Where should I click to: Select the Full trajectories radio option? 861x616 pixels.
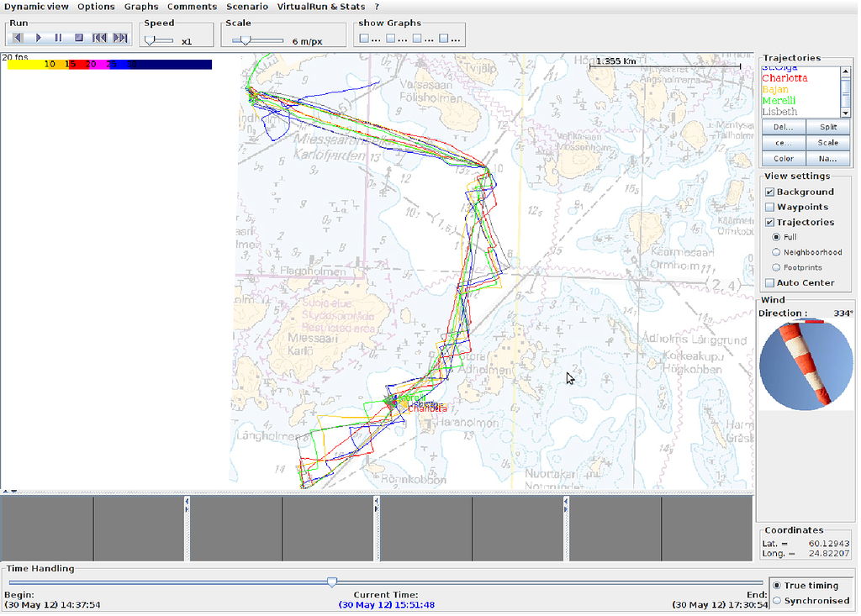click(776, 237)
